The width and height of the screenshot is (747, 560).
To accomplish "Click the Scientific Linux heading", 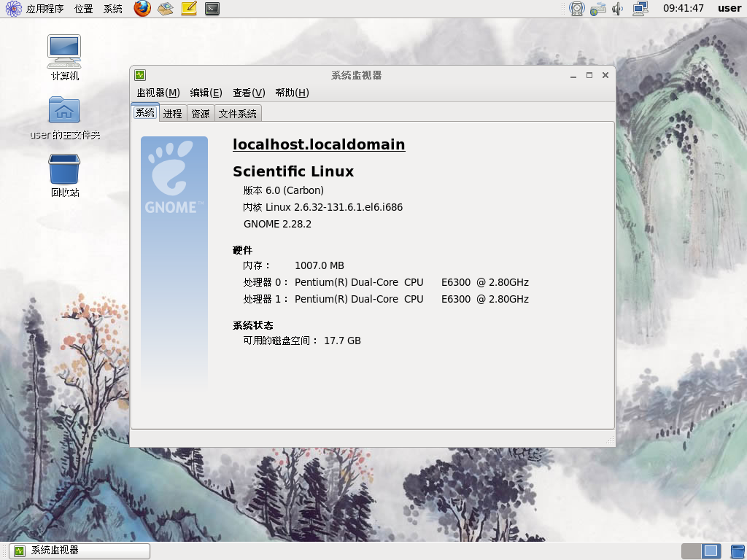I will tap(293, 171).
